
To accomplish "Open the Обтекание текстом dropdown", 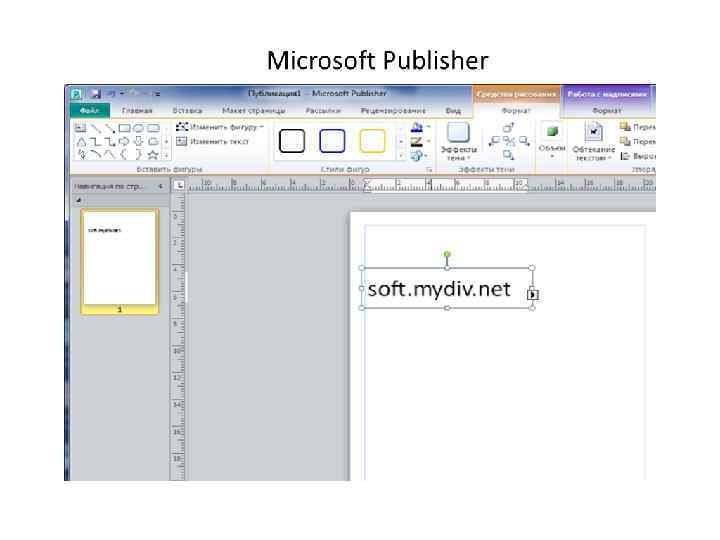I will (x=593, y=142).
